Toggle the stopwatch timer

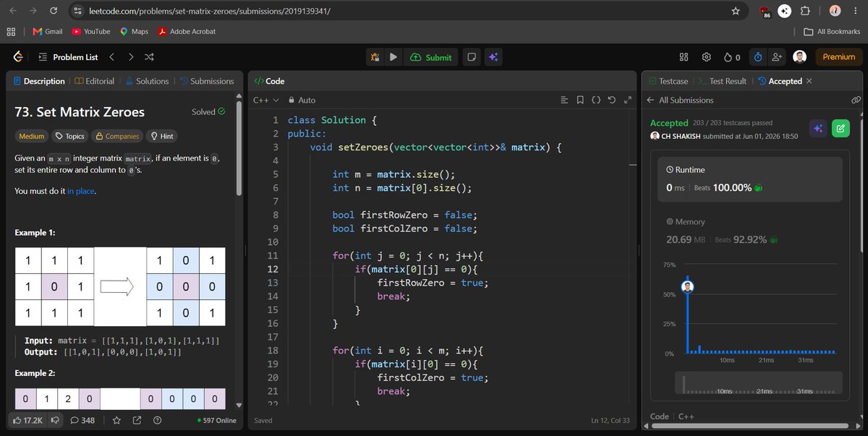[x=757, y=57]
